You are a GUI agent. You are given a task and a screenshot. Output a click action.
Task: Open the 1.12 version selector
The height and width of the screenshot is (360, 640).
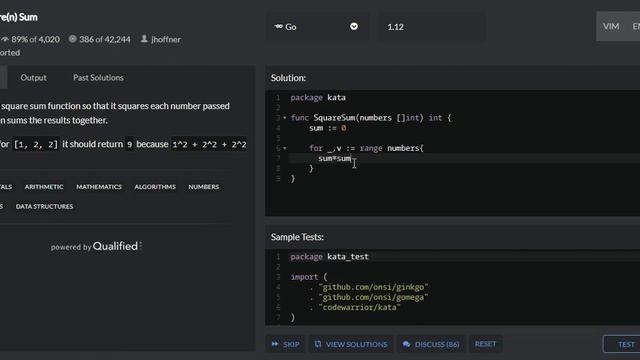tap(433, 27)
